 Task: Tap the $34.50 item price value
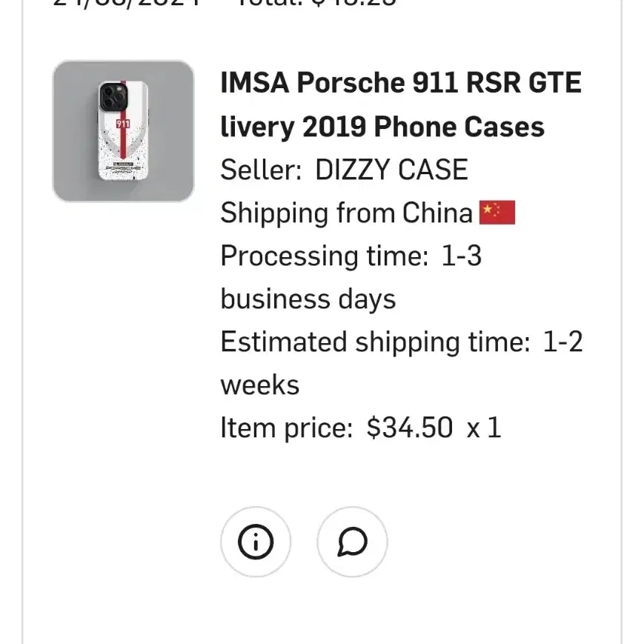[x=410, y=428]
